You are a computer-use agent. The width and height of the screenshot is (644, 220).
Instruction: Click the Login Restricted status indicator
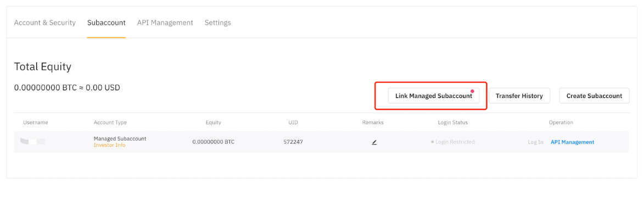click(x=453, y=142)
